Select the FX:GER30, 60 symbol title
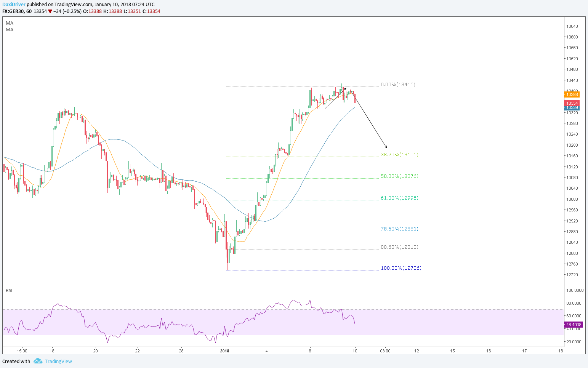 17,11
